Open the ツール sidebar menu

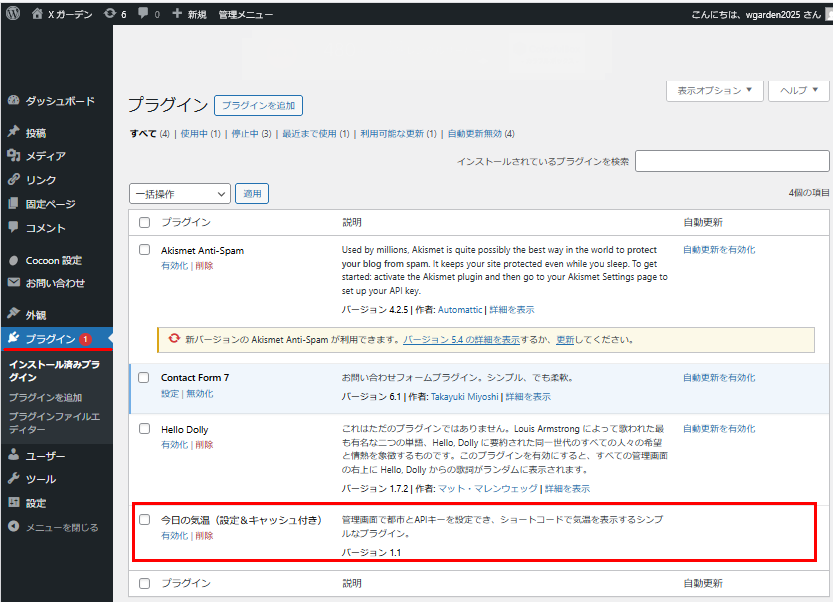40,479
